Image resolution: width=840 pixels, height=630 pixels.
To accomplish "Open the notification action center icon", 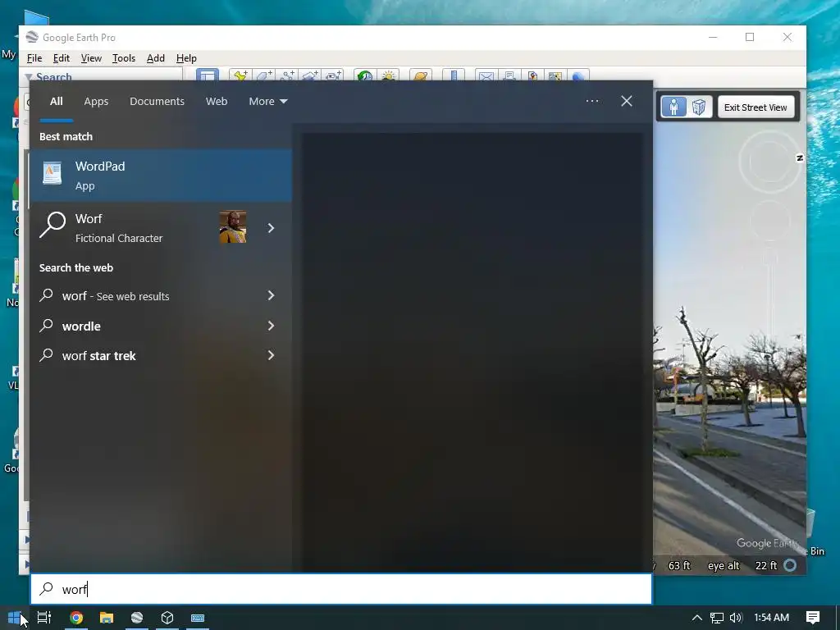I will [813, 618].
